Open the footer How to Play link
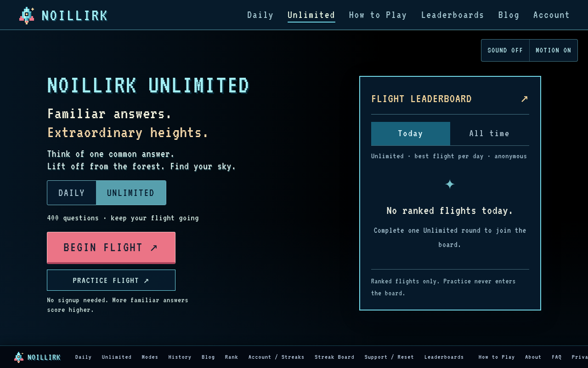Image resolution: width=588 pixels, height=368 pixels. tap(497, 357)
